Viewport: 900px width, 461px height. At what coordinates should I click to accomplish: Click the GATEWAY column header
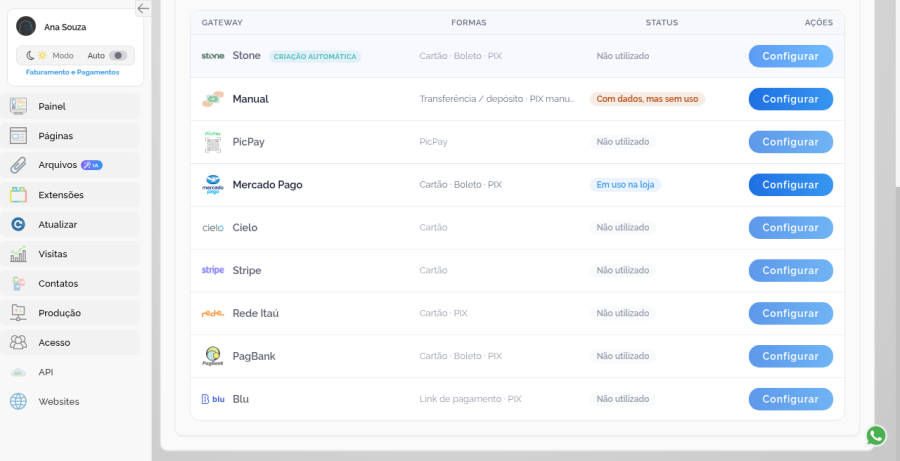click(222, 22)
